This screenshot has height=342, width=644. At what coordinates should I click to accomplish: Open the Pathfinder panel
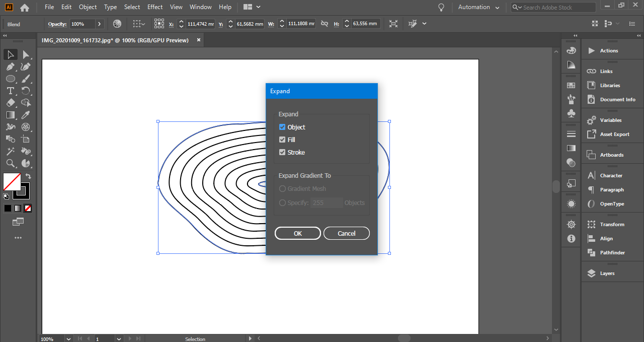click(612, 253)
